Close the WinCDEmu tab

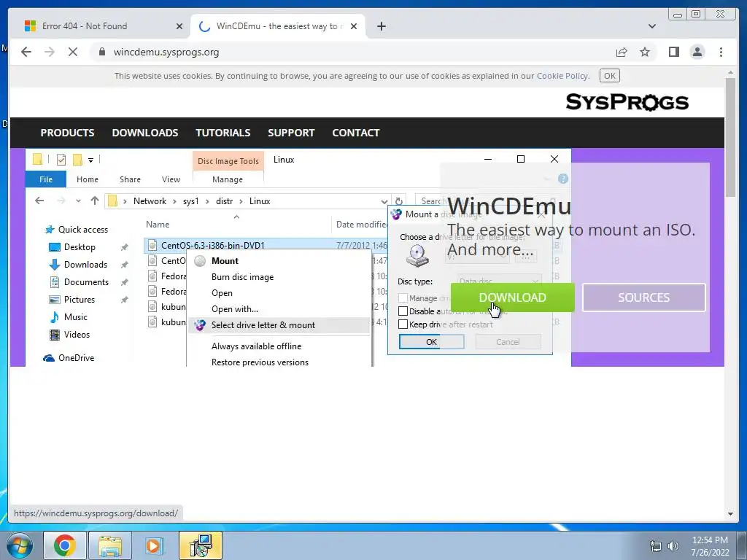click(x=354, y=26)
